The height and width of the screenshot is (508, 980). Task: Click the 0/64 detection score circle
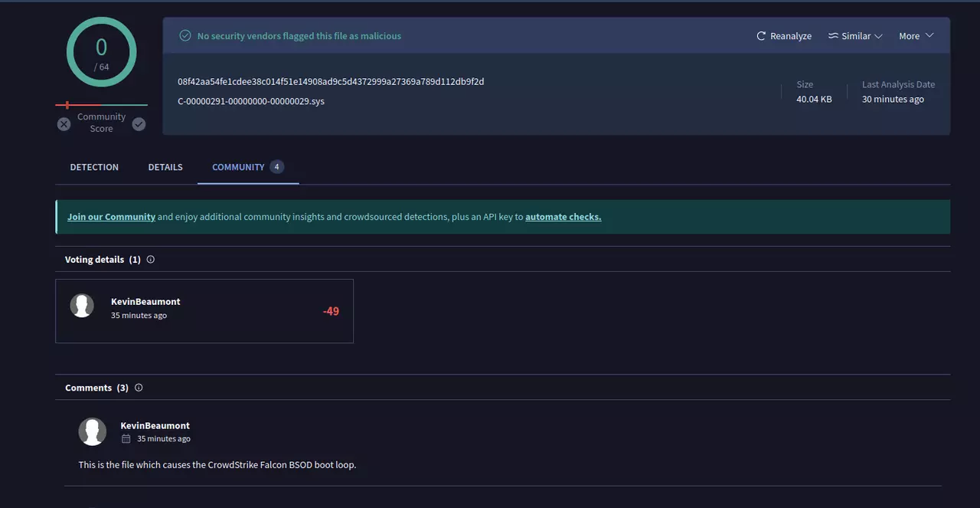point(101,52)
